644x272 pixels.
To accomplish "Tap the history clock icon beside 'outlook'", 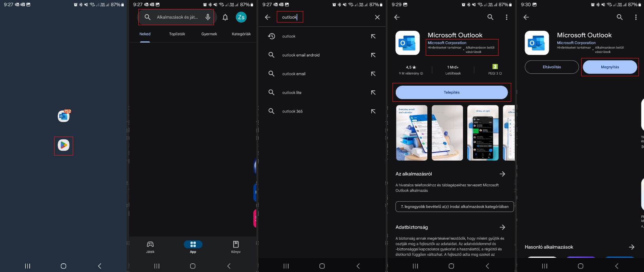I will point(272,36).
